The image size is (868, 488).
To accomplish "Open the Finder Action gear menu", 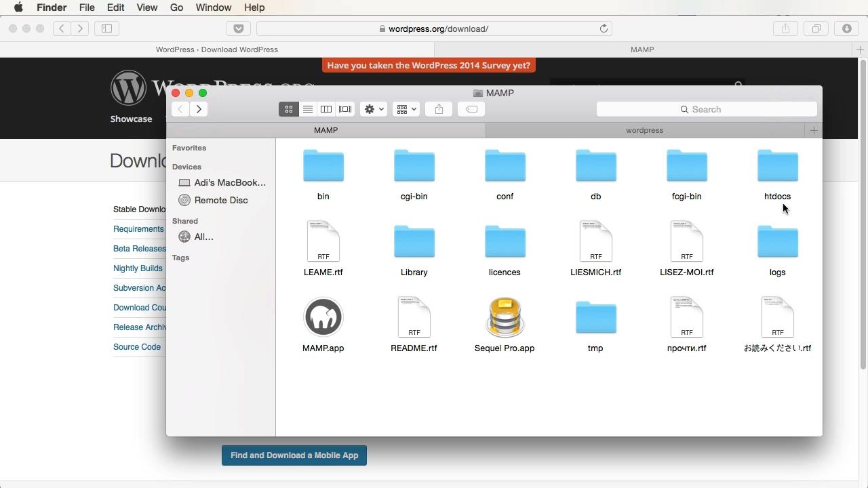I will [x=374, y=109].
